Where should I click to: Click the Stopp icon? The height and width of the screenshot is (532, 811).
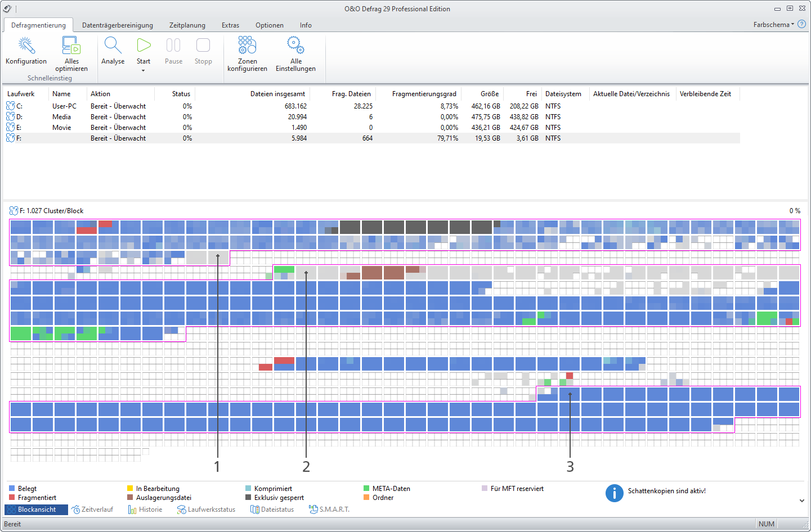(x=203, y=45)
